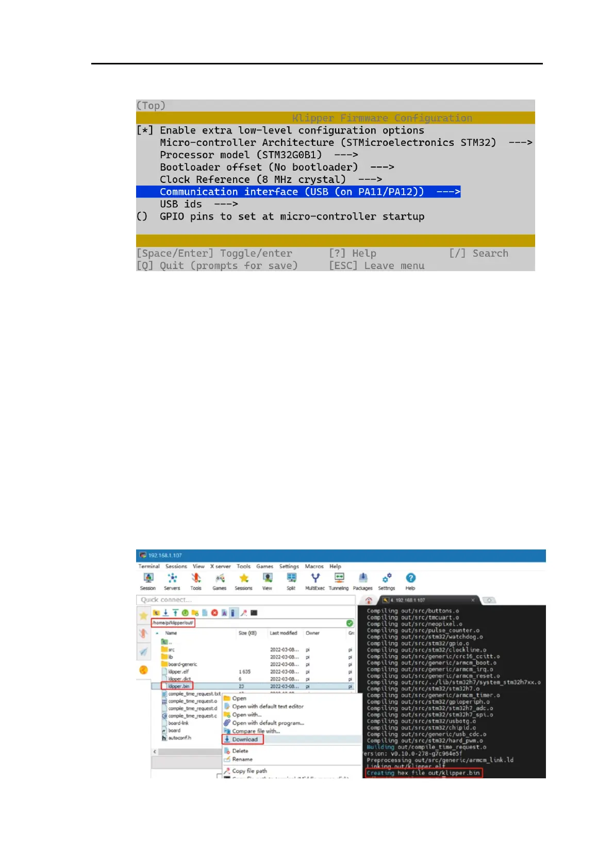Click the black terminal icon in file browser
The image size is (614, 868).
click(x=254, y=613)
